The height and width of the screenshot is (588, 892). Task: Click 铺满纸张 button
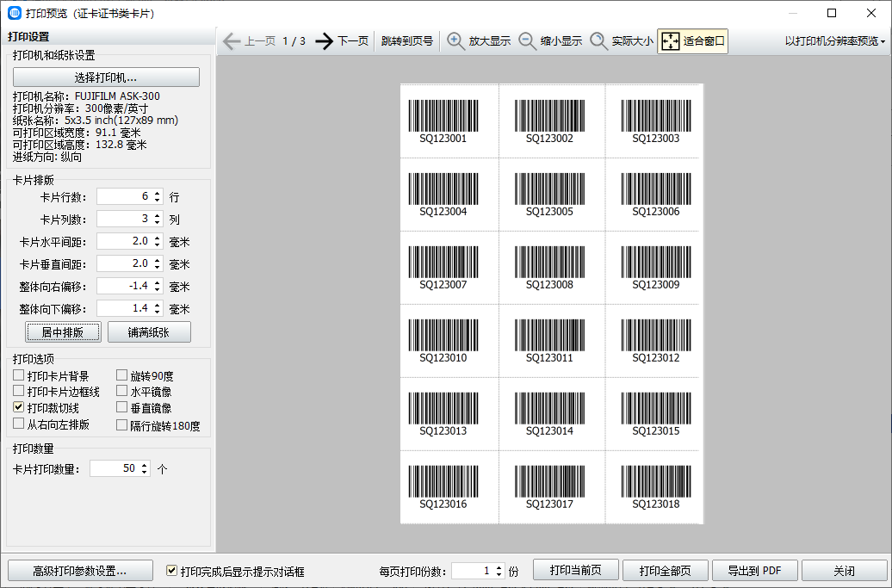click(149, 332)
